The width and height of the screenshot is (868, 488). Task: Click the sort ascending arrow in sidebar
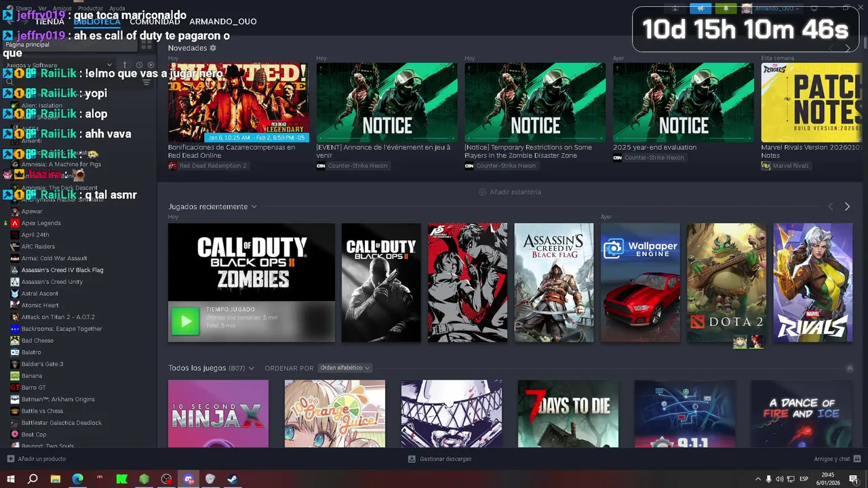[125, 65]
